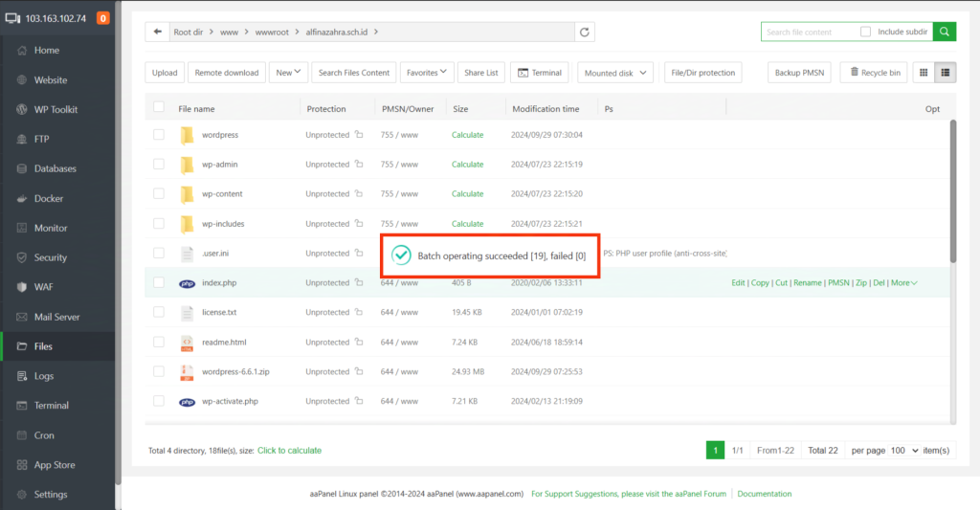Check the box for license.txt
The width and height of the screenshot is (980, 510).
tap(159, 313)
